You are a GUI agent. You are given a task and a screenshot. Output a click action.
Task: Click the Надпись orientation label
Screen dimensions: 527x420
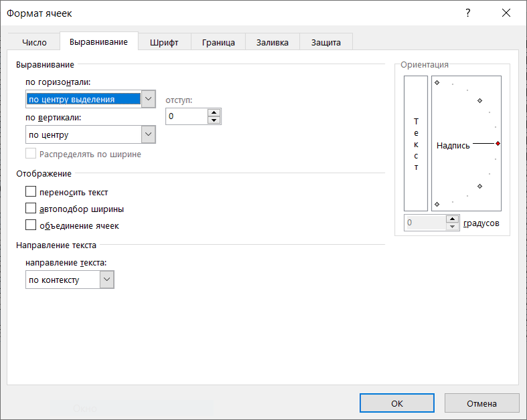pyautogui.click(x=453, y=146)
